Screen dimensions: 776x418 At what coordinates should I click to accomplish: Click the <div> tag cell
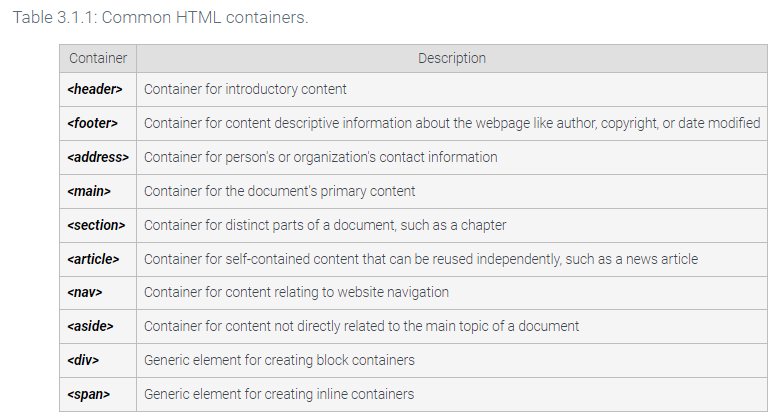click(83, 360)
